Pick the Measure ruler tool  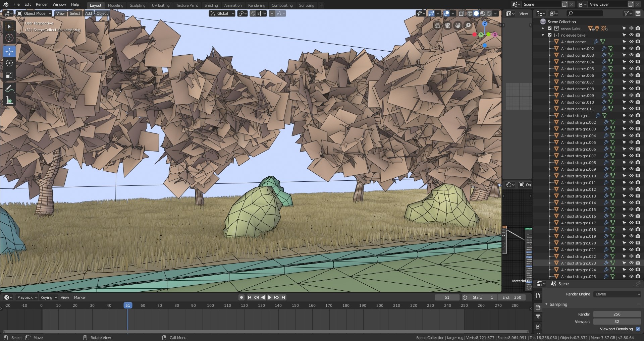tap(9, 100)
